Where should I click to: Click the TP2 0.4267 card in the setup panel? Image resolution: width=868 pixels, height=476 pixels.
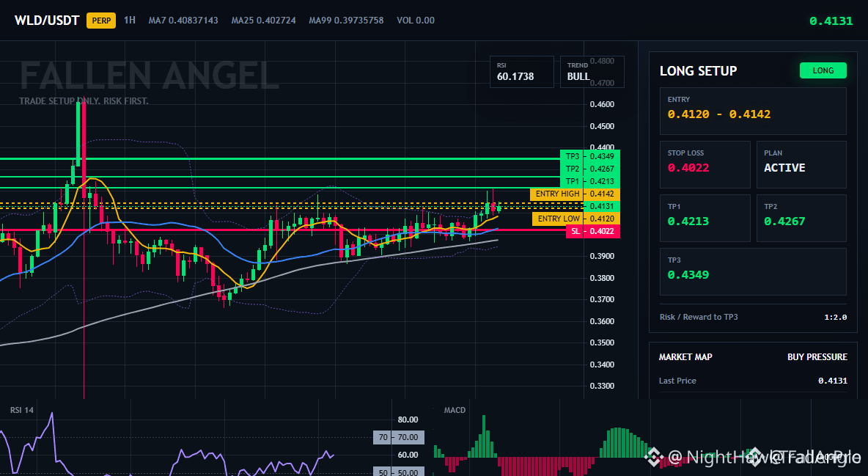pyautogui.click(x=801, y=218)
